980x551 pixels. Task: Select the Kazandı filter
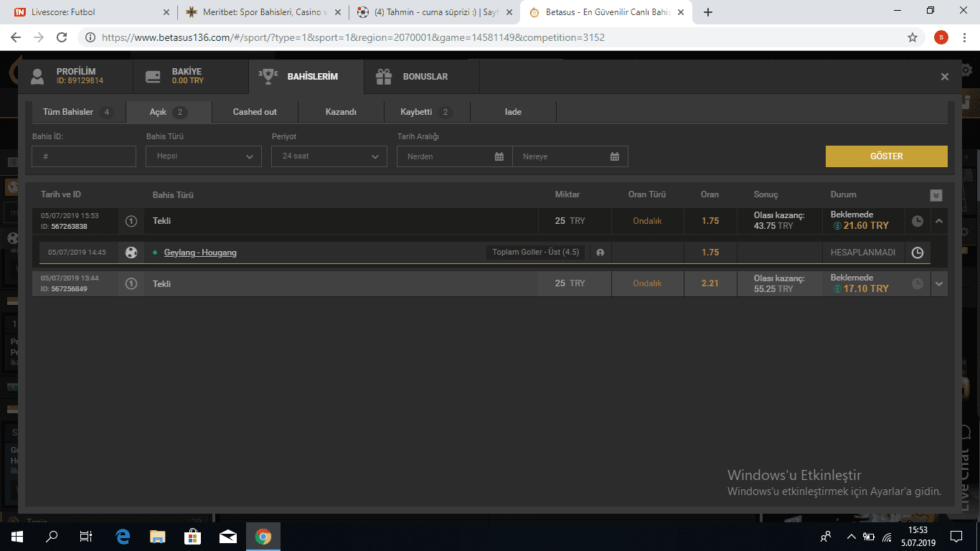341,112
